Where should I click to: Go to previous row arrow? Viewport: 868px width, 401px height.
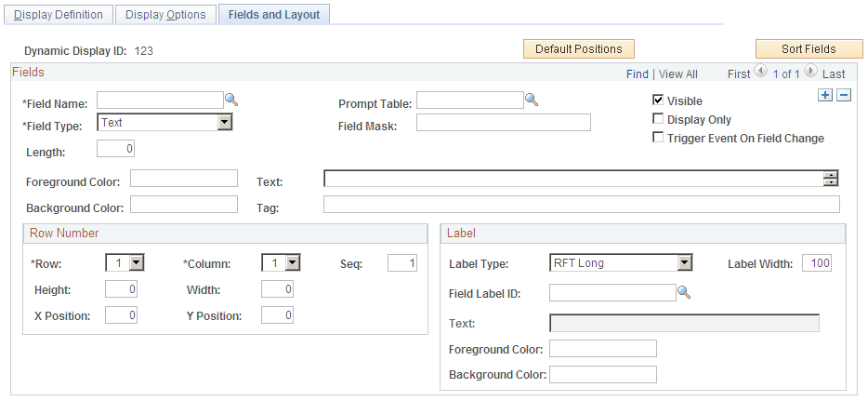[x=761, y=72]
